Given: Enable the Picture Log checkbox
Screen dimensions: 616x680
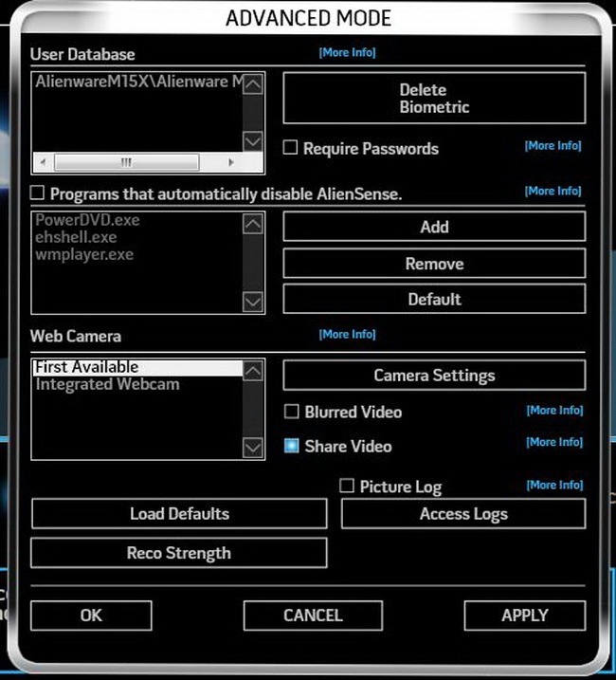Looking at the screenshot, I should click(x=347, y=486).
